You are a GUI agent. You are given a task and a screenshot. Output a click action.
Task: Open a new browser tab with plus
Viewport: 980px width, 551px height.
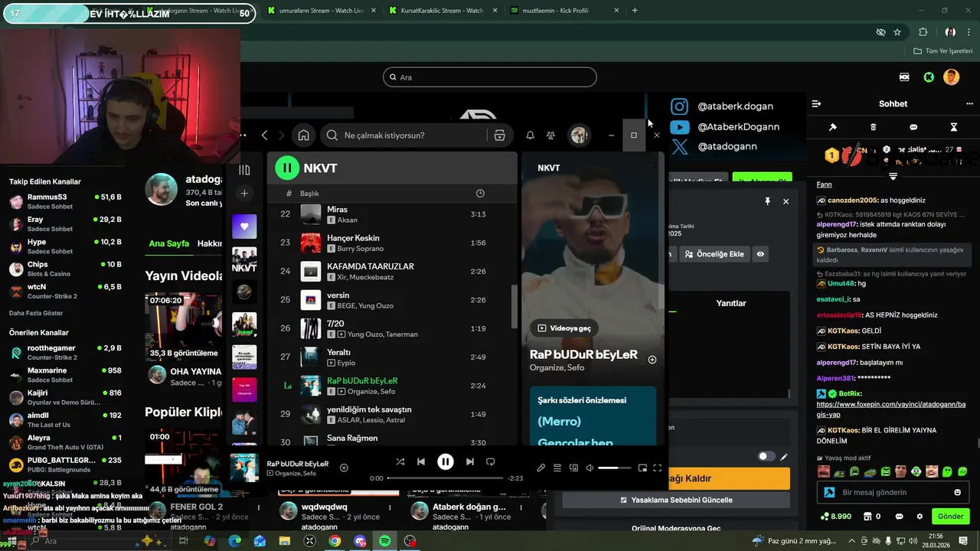(x=635, y=11)
